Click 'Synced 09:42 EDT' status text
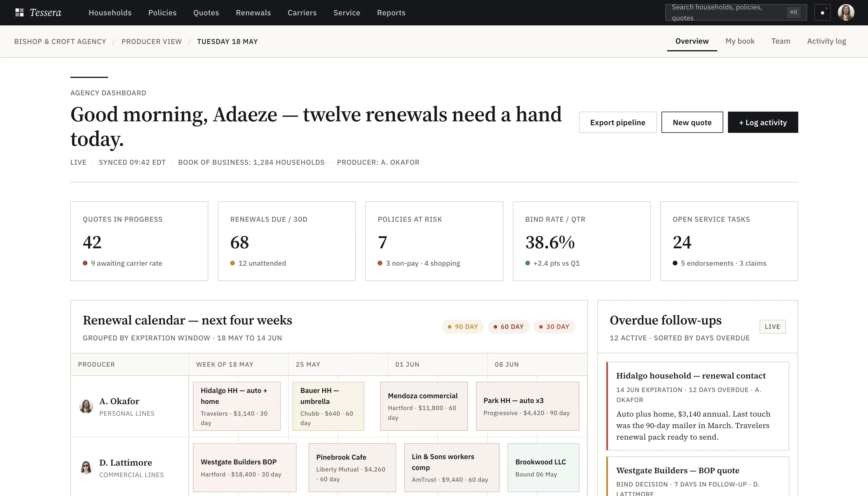The height and width of the screenshot is (496, 868). 132,162
